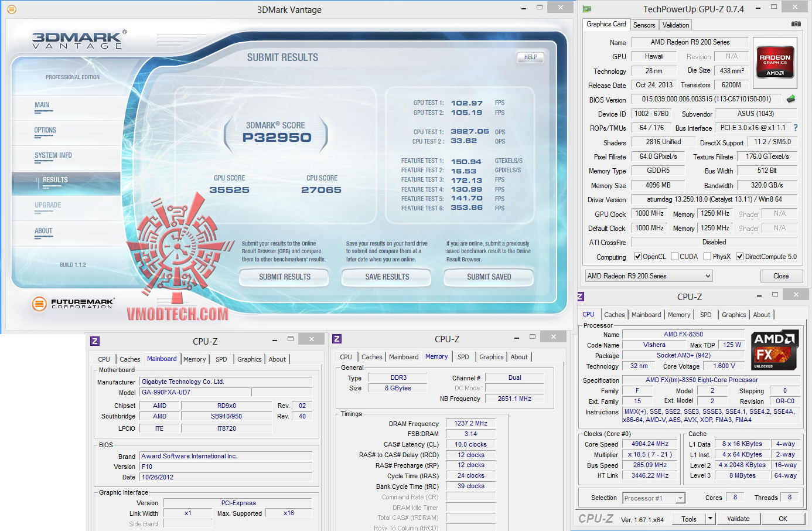Open the AMD Radeon R9 200 Series card dropdown
812x531 pixels.
pos(649,276)
